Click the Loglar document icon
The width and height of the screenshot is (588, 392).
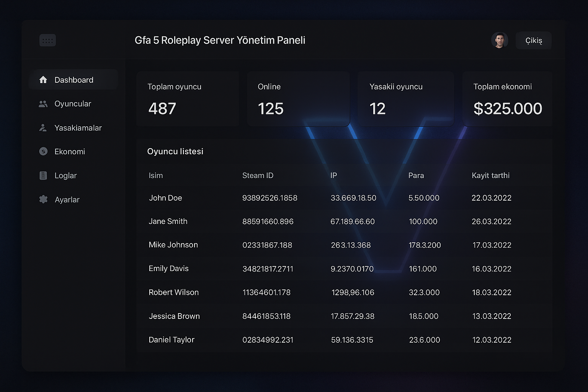[x=43, y=176]
